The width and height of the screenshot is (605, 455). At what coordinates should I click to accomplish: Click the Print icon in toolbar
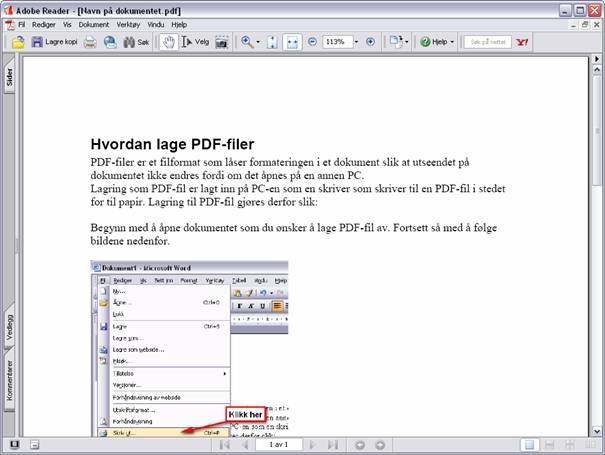(90, 42)
